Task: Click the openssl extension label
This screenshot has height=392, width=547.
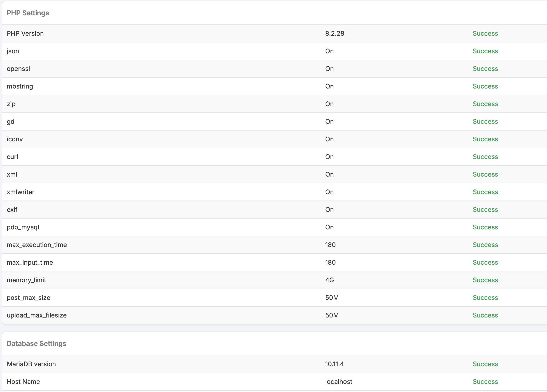Action: [x=18, y=69]
